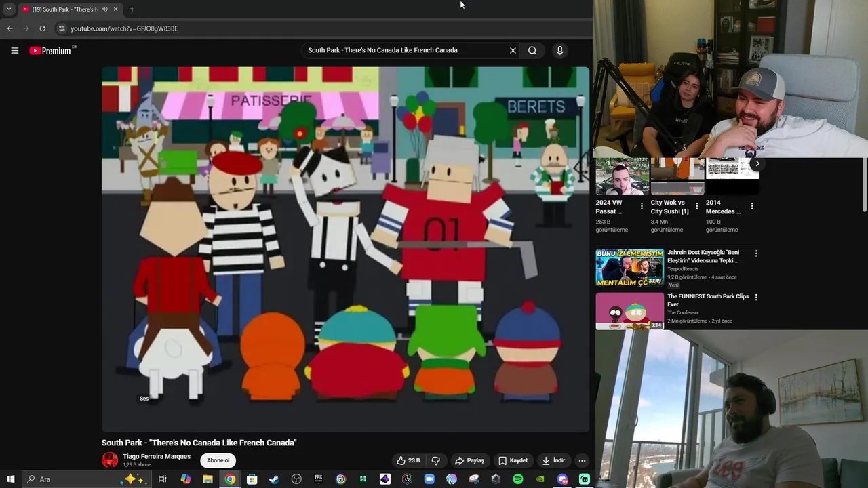Click the South Park video player area
The height and width of the screenshot is (488, 868).
(345, 249)
